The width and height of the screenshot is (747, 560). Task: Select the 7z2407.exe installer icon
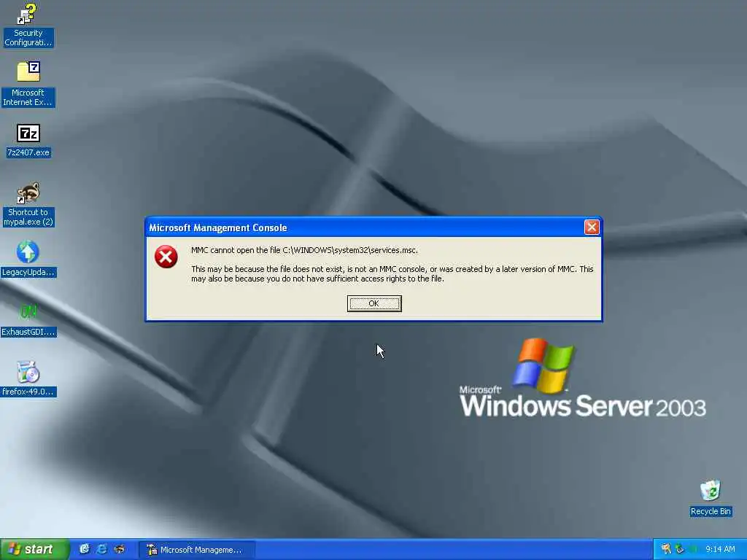pos(28,141)
